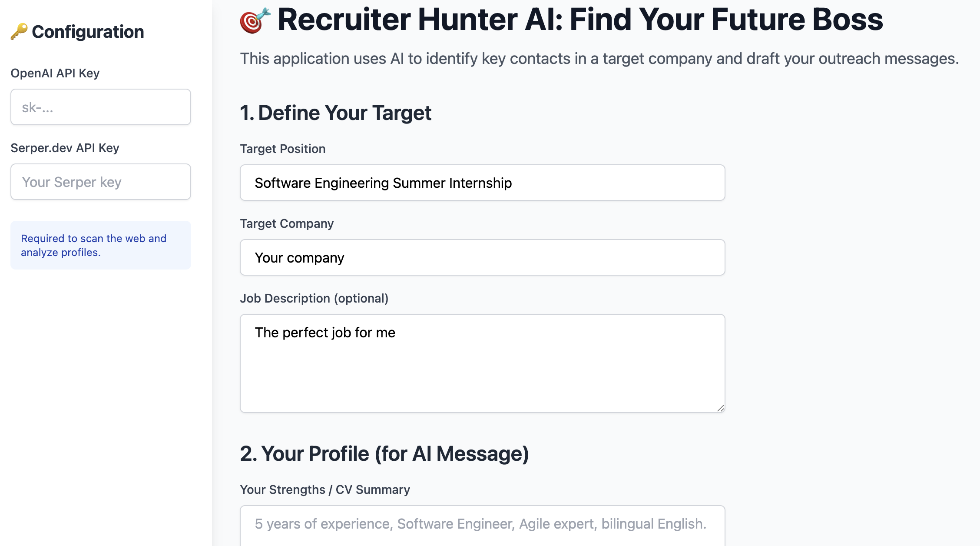980x546 pixels.
Task: Click the key icon beside Configuration
Action: [20, 30]
